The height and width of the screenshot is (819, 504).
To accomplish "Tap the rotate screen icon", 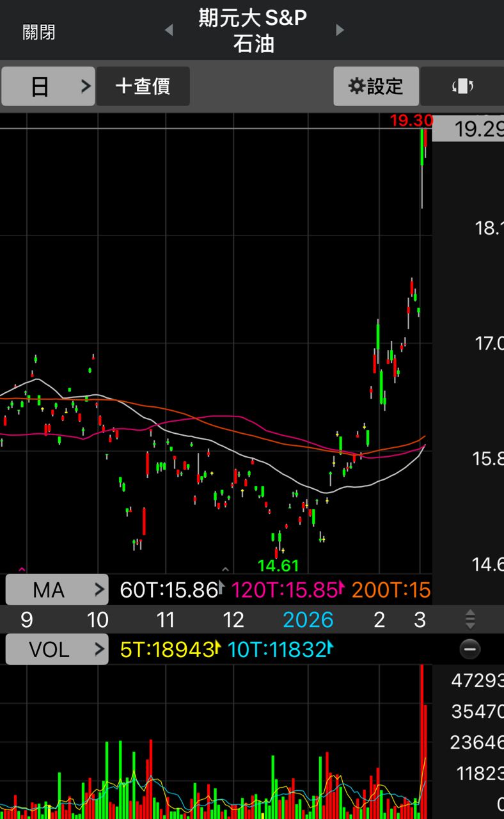I will 462,86.
